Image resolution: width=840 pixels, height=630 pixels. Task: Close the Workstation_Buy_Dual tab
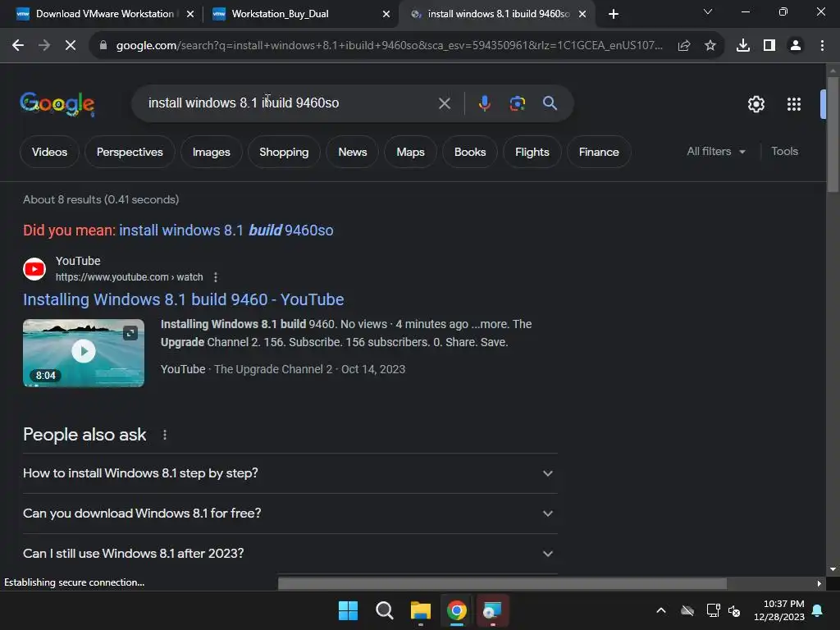[386, 14]
